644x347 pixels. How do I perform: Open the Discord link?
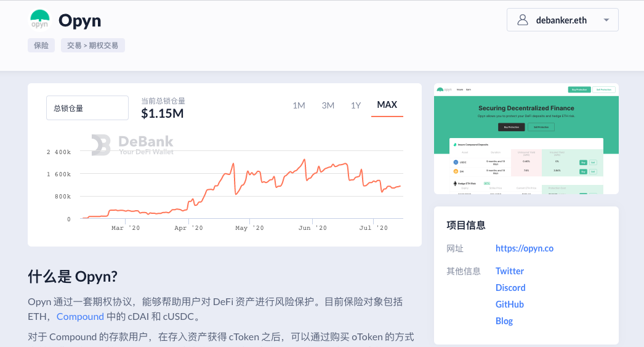(510, 288)
